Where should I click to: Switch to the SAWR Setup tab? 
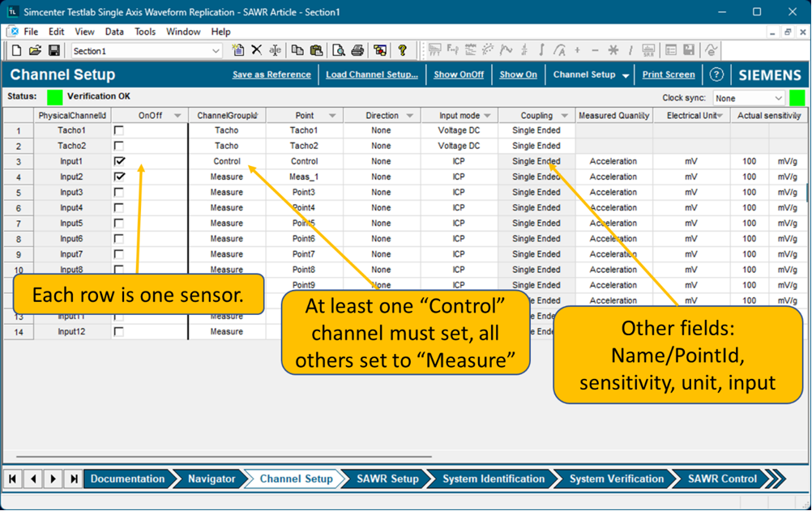tap(387, 479)
